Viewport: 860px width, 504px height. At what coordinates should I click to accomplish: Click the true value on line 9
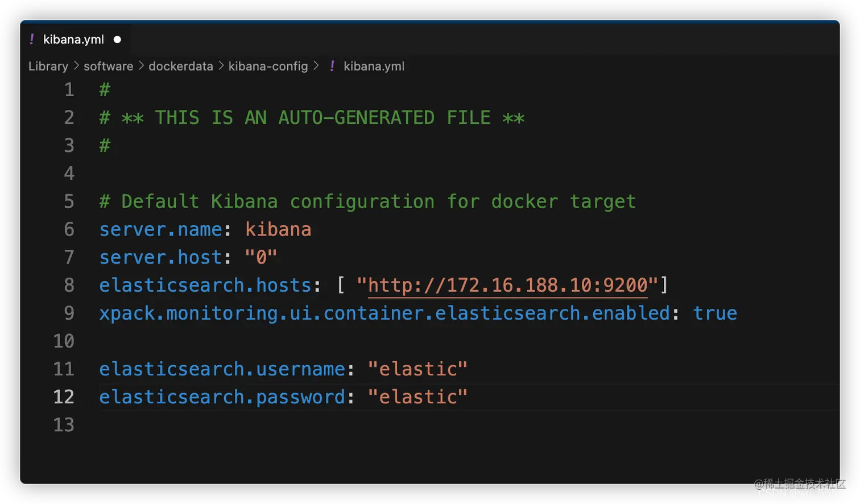(714, 313)
